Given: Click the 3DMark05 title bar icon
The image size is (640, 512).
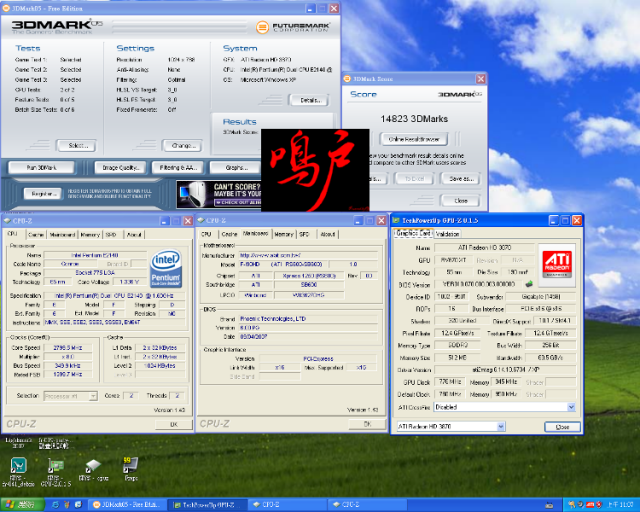Looking at the screenshot, I should point(6,8).
